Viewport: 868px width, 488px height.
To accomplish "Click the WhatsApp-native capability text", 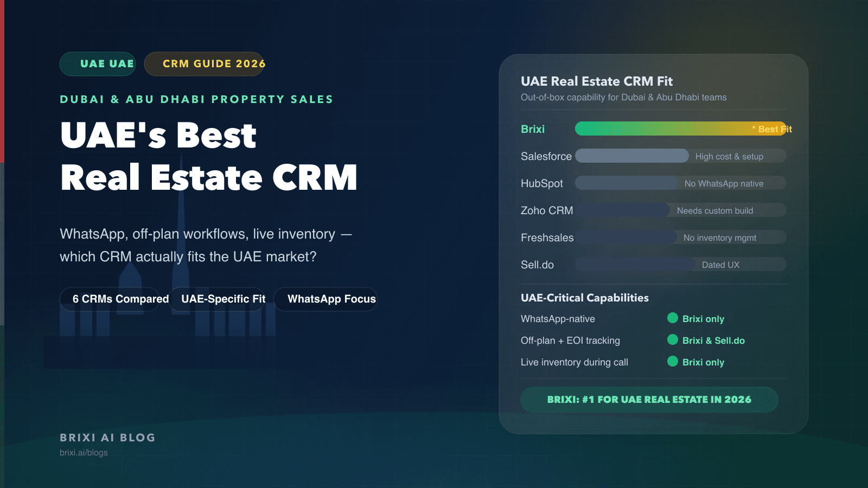I will pos(558,319).
